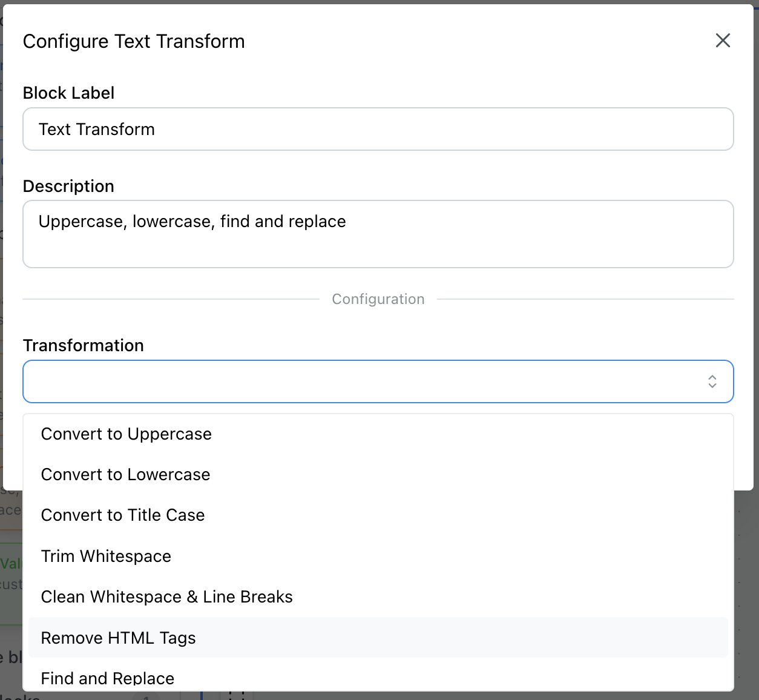The width and height of the screenshot is (759, 700).
Task: Pick Find and Replace from list
Action: point(108,678)
